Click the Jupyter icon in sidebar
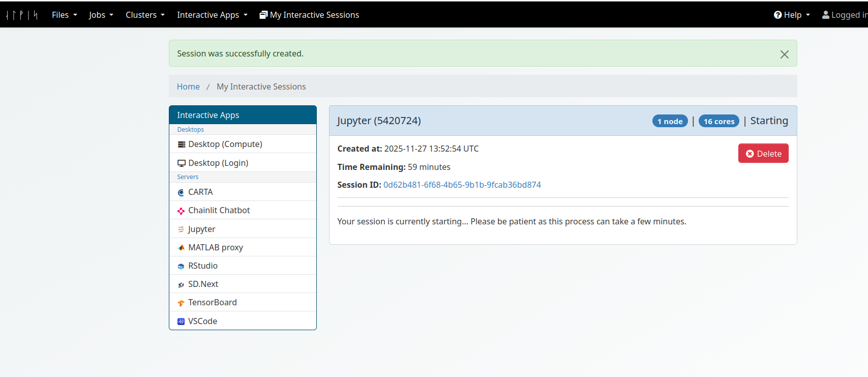 181,229
